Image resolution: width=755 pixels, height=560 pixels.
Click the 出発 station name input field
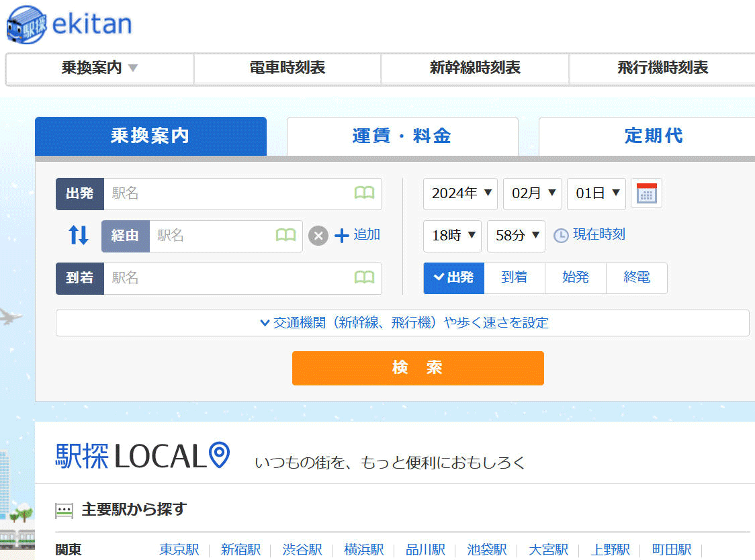pyautogui.click(x=228, y=193)
